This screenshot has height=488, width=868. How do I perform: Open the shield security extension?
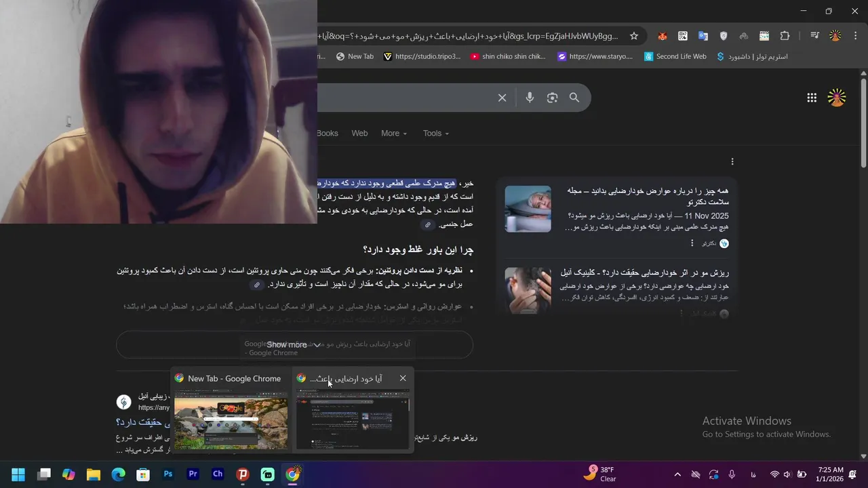tap(724, 36)
